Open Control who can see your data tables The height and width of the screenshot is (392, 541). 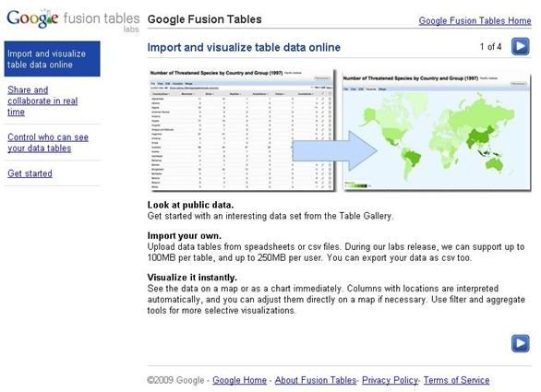pyautogui.click(x=48, y=143)
